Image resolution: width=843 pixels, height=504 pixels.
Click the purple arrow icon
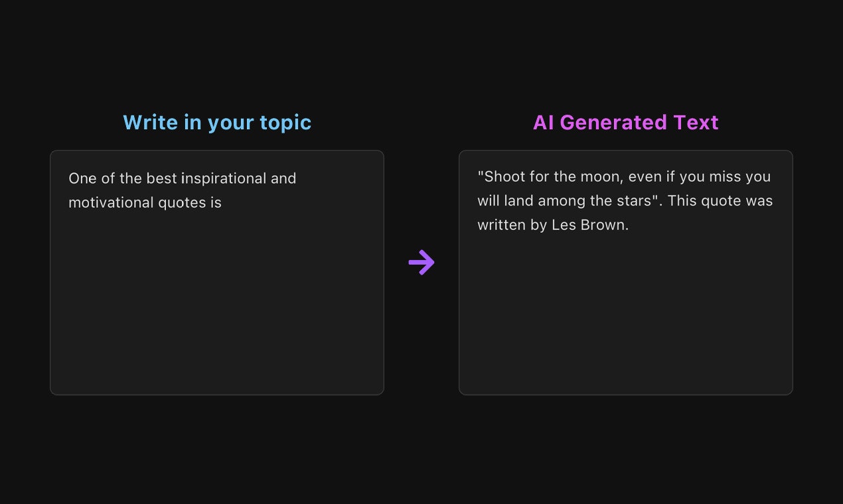421,263
